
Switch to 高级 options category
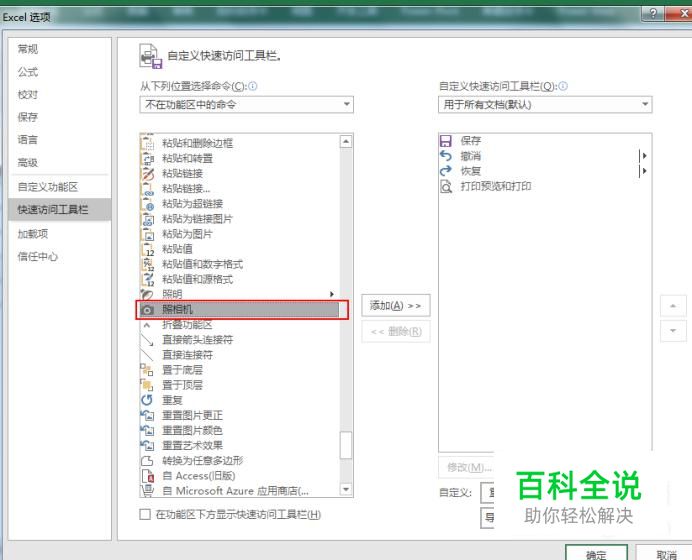[28, 163]
